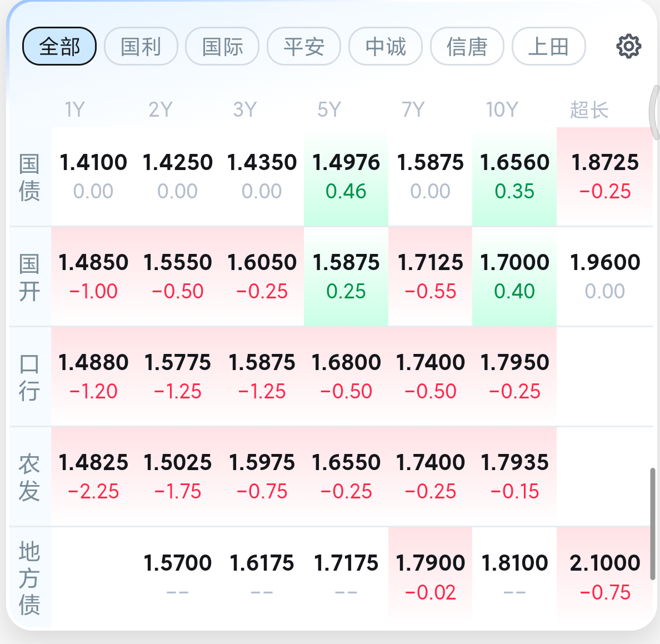Choose the 中诚 broker tab
This screenshot has width=660, height=644.
click(386, 46)
